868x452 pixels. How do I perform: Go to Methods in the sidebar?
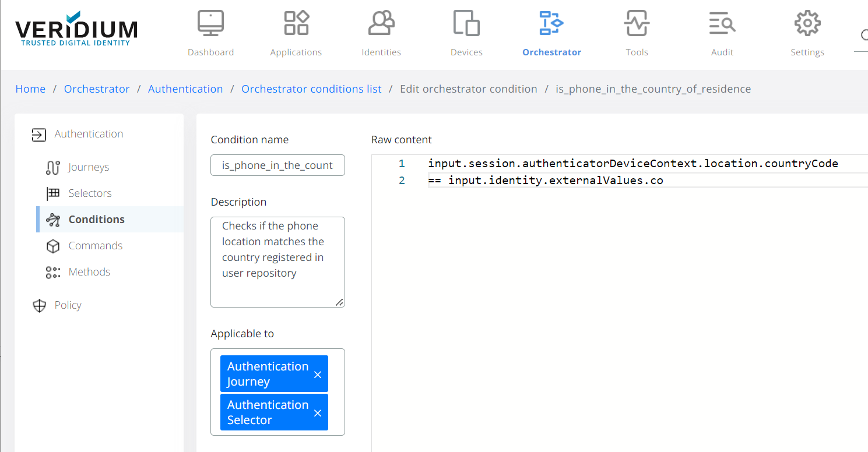tap(89, 272)
